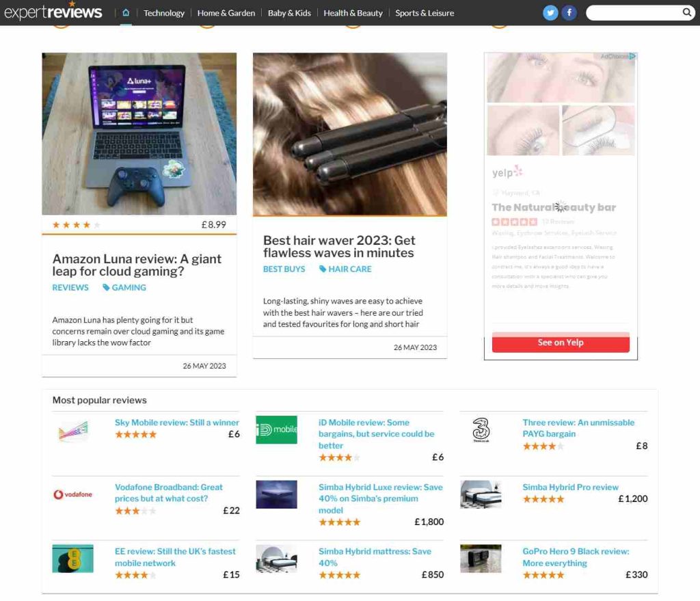
Task: Visit the Facebook page icon
Action: [569, 12]
